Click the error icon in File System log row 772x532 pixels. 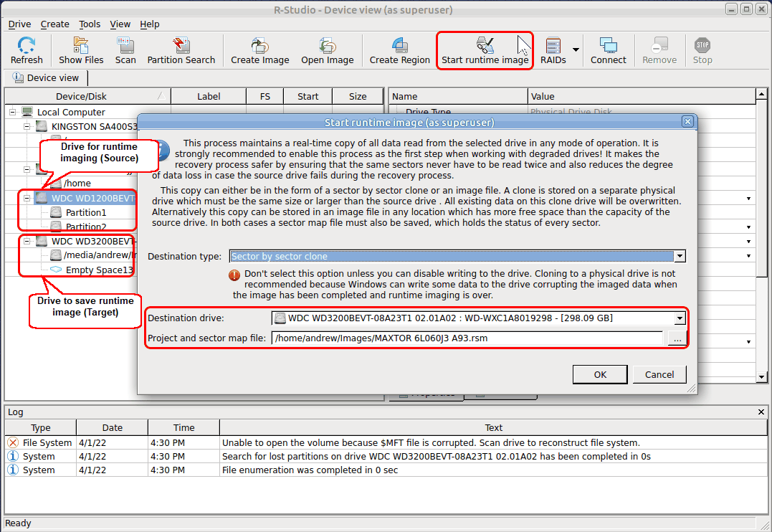14,443
